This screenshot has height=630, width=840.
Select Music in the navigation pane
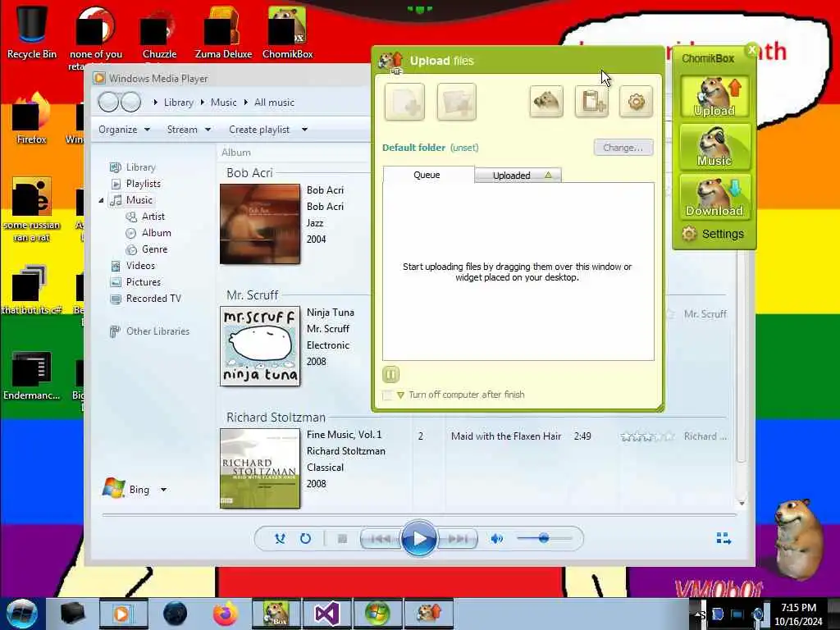[130, 200]
